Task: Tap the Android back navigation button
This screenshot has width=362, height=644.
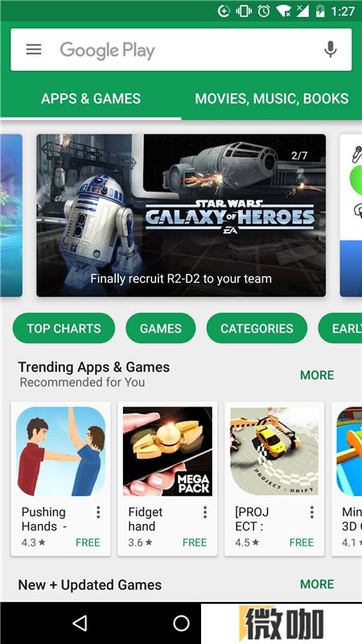Action: 80,623
